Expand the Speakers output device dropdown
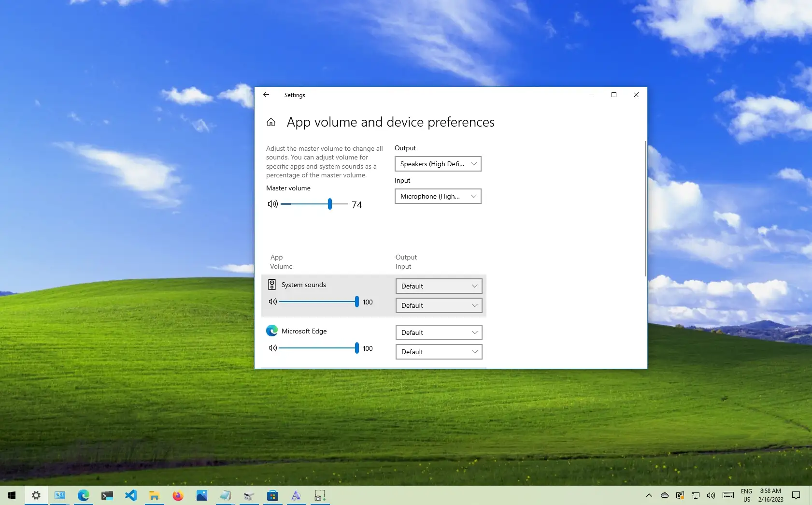Viewport: 812px width, 505px height. tap(438, 164)
